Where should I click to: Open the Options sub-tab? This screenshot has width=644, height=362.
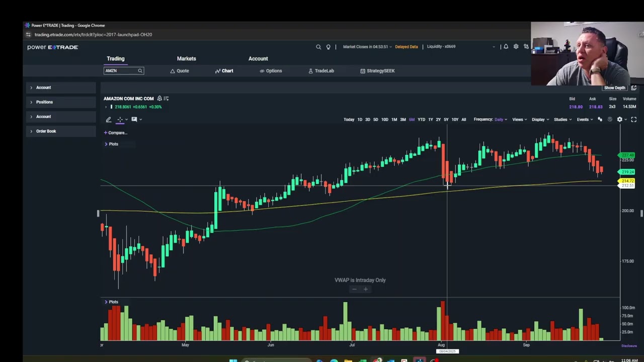coord(271,71)
